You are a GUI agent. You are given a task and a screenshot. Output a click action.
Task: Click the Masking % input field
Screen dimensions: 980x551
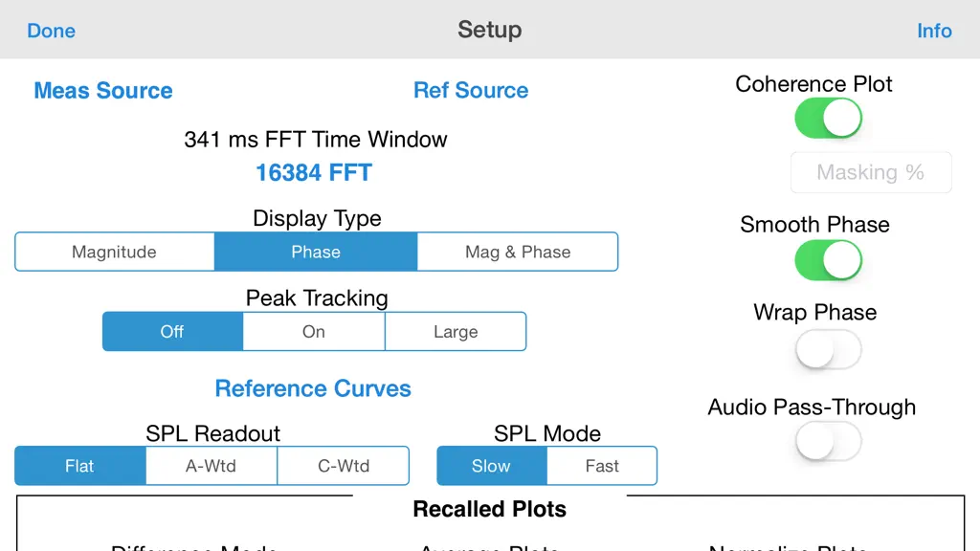coord(871,172)
